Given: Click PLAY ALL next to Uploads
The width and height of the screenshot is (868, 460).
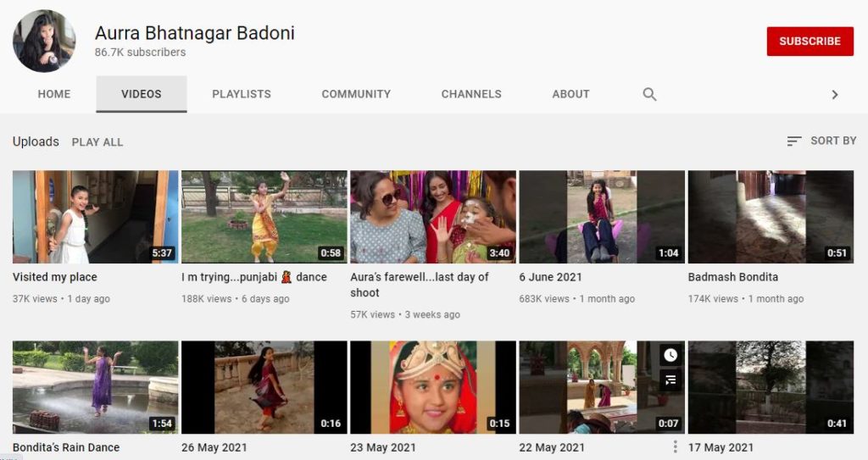Looking at the screenshot, I should (97, 142).
